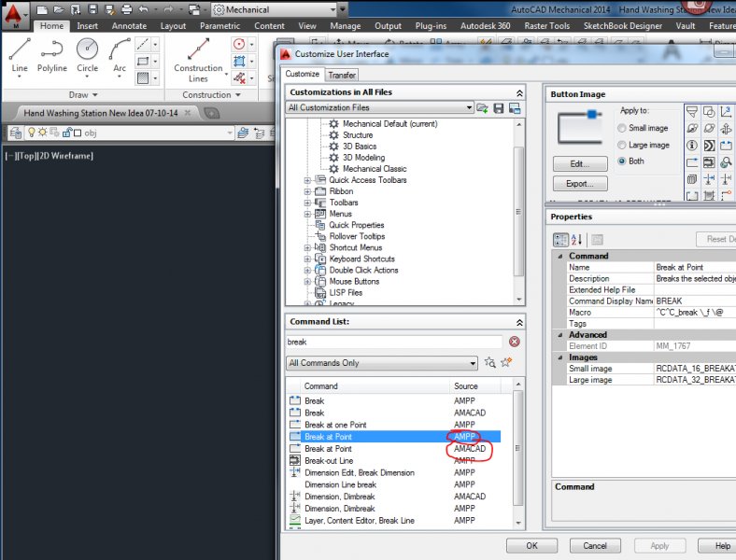
Task: Open the Annotate ribbon tab
Action: (x=129, y=26)
